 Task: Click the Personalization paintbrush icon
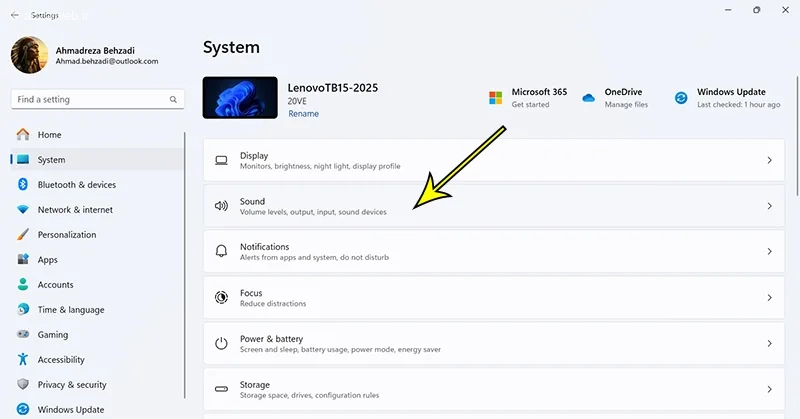pos(22,235)
